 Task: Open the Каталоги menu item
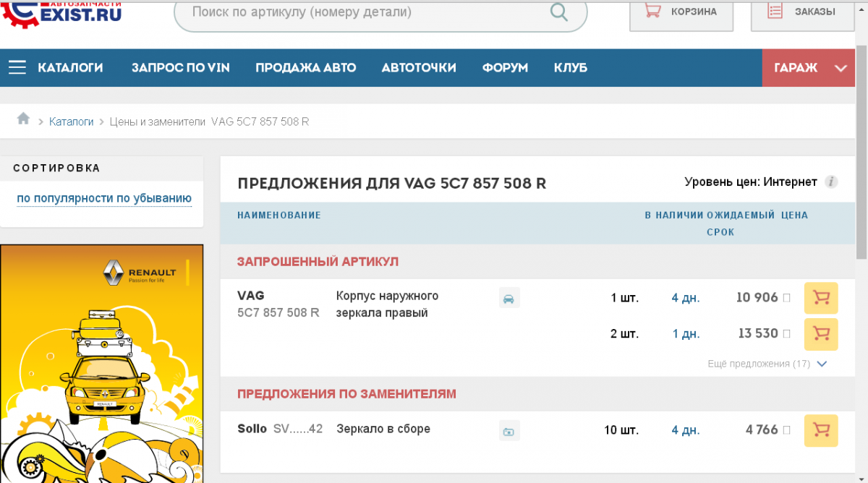pos(70,67)
